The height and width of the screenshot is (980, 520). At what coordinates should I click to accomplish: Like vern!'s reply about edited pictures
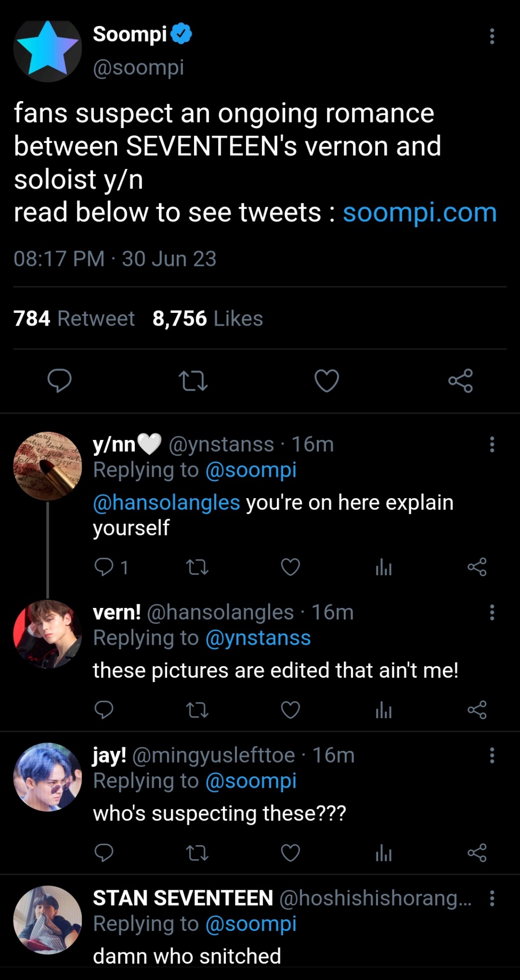[290, 710]
